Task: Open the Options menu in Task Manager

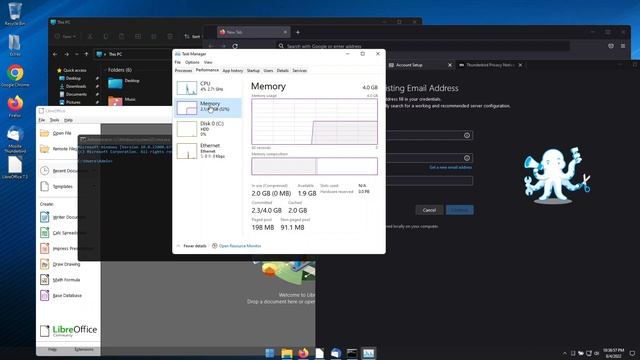Action: (192, 62)
